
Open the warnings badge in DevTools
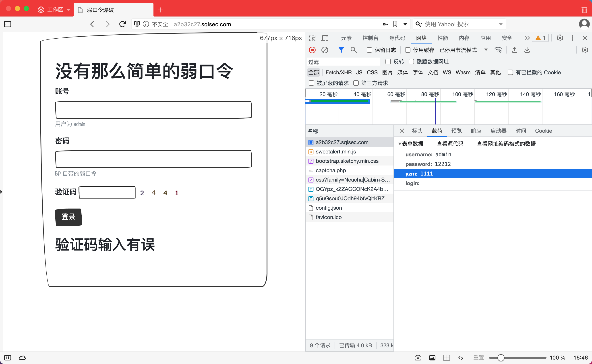540,38
